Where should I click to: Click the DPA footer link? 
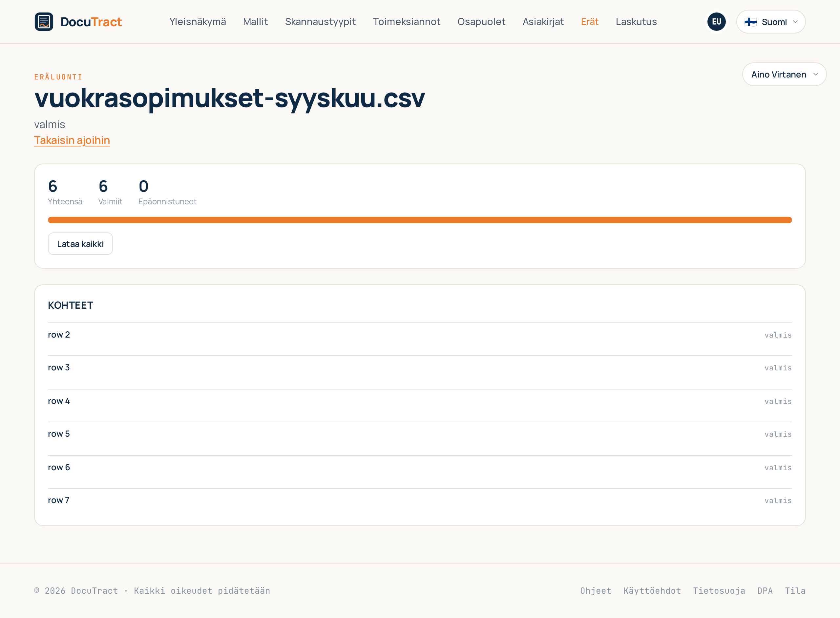tap(765, 591)
